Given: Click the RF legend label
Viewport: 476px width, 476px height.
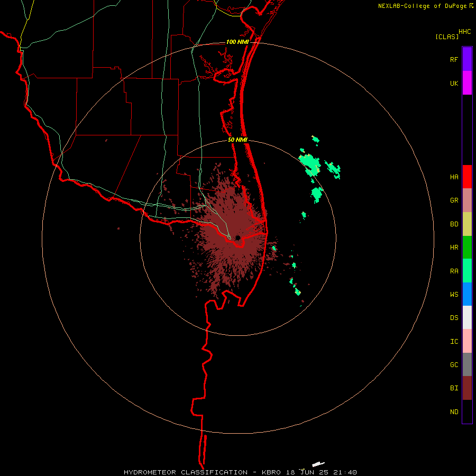Looking at the screenshot, I should point(454,60).
